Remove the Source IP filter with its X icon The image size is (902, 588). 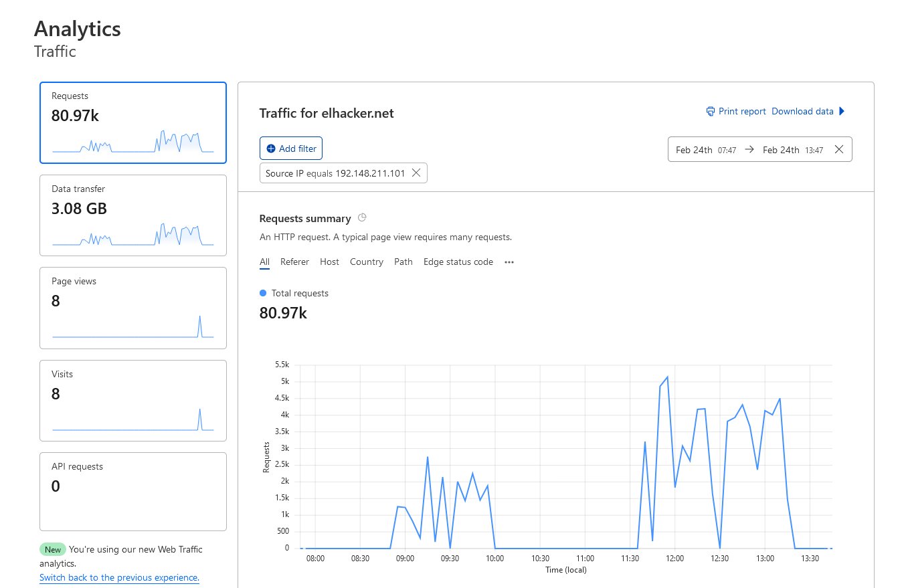[x=416, y=173]
